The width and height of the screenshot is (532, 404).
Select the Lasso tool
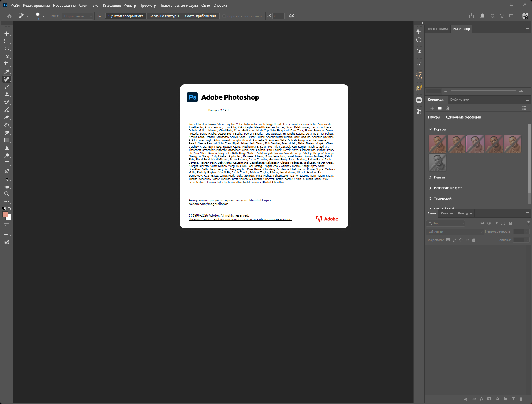click(x=7, y=49)
